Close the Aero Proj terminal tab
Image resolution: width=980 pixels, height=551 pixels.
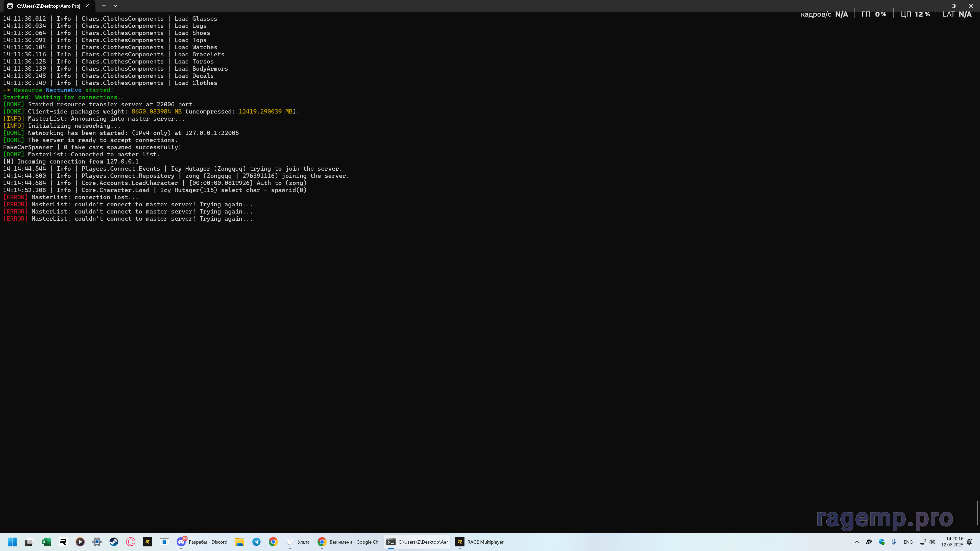point(87,6)
